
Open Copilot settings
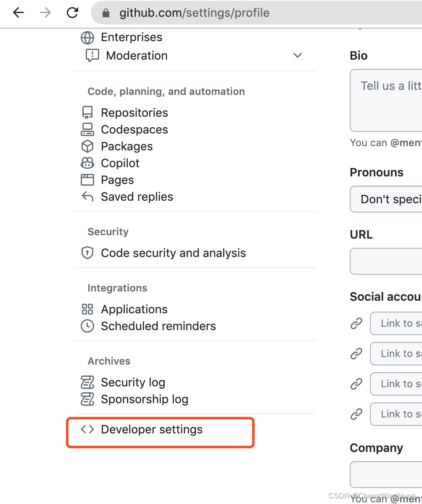coord(120,163)
